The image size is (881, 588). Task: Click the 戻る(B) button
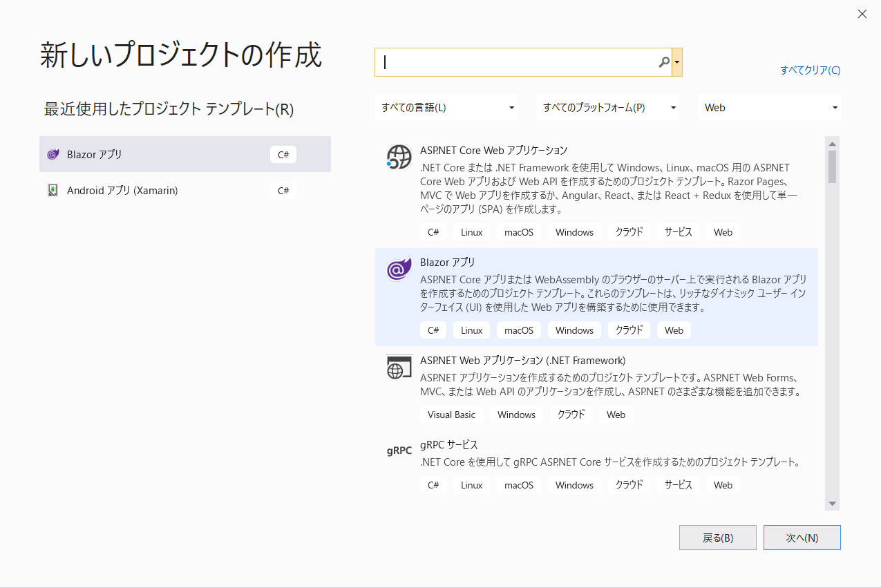point(717,537)
